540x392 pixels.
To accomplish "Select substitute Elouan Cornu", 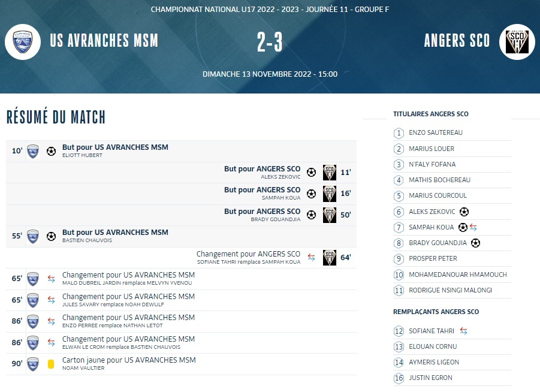I will coord(433,346).
